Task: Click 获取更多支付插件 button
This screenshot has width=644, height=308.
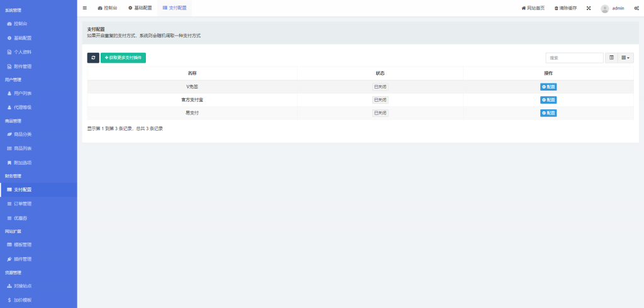Action: (x=123, y=58)
